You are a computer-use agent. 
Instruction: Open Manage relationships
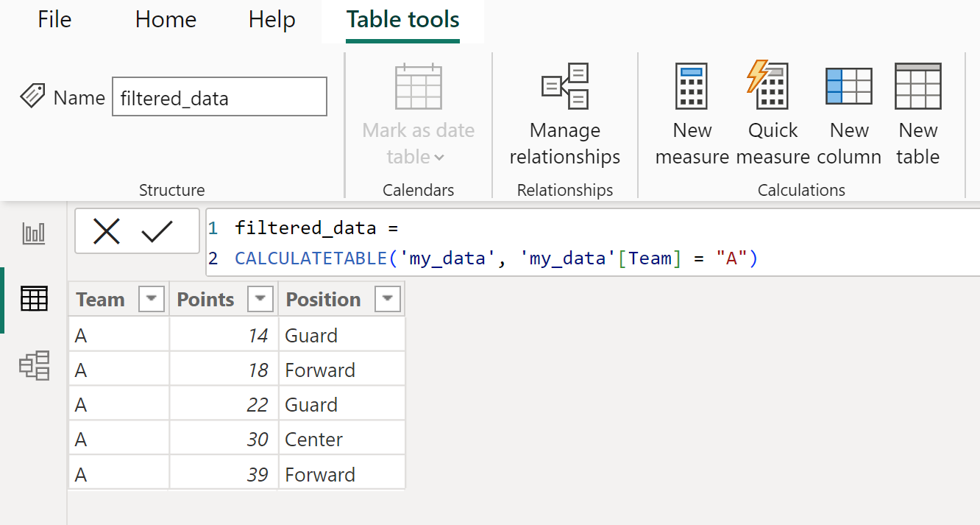[x=565, y=114]
